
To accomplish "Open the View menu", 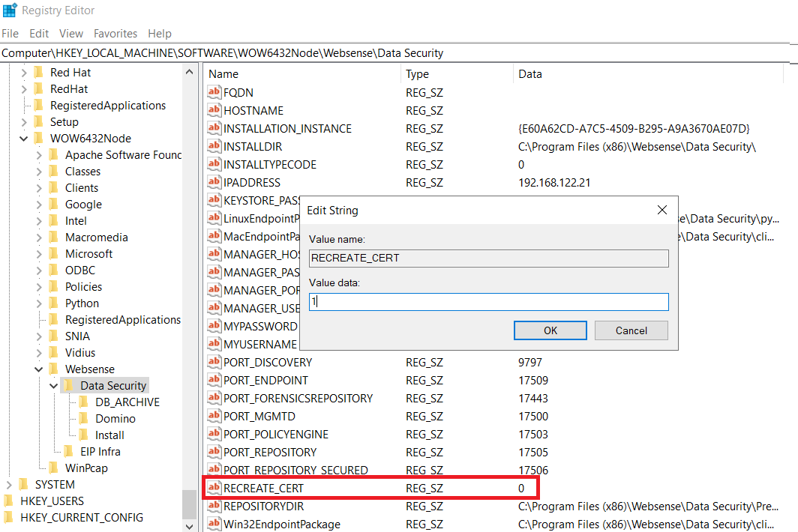I will (70, 33).
